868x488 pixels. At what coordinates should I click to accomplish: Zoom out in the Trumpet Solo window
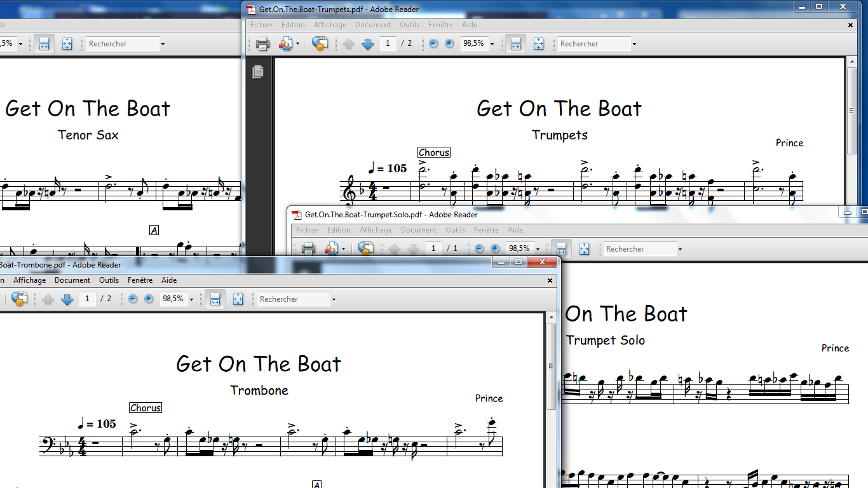[479, 249]
